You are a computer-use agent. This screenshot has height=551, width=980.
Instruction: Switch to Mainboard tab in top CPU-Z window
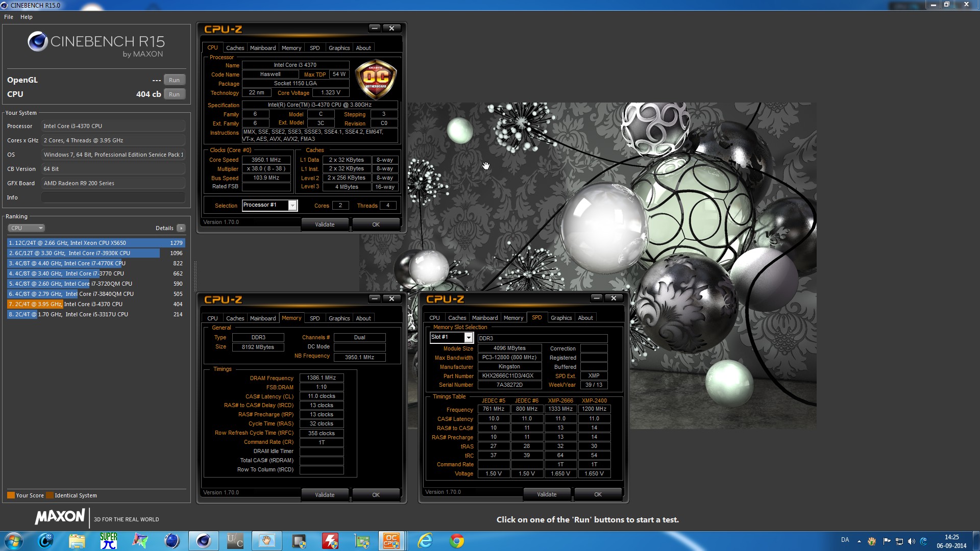pos(263,48)
